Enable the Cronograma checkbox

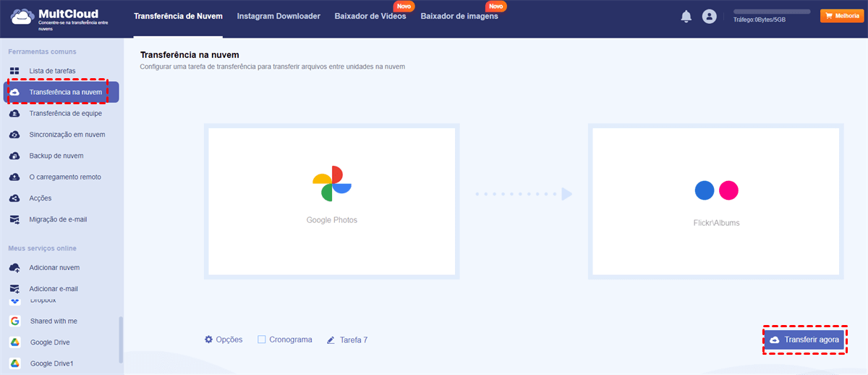coord(262,340)
